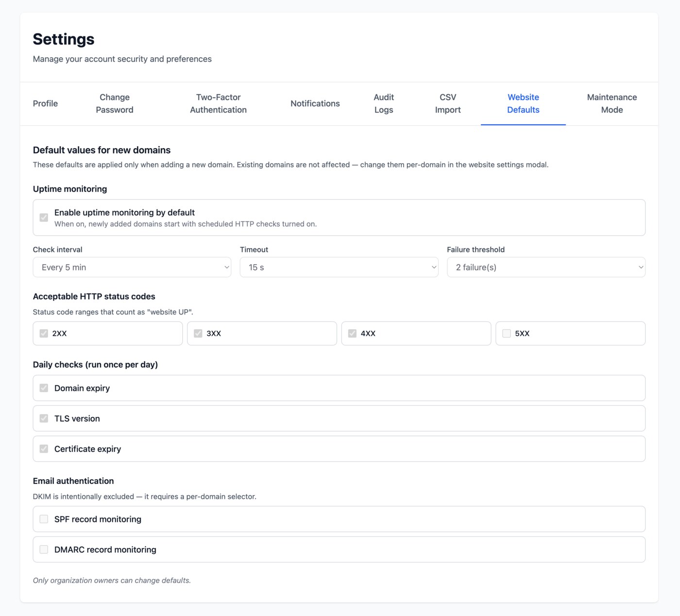Toggle the TLS version checkbox
The width and height of the screenshot is (680, 616).
click(x=44, y=418)
